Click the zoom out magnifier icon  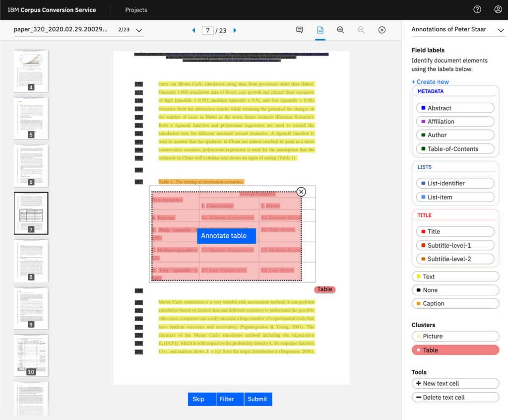(x=361, y=30)
